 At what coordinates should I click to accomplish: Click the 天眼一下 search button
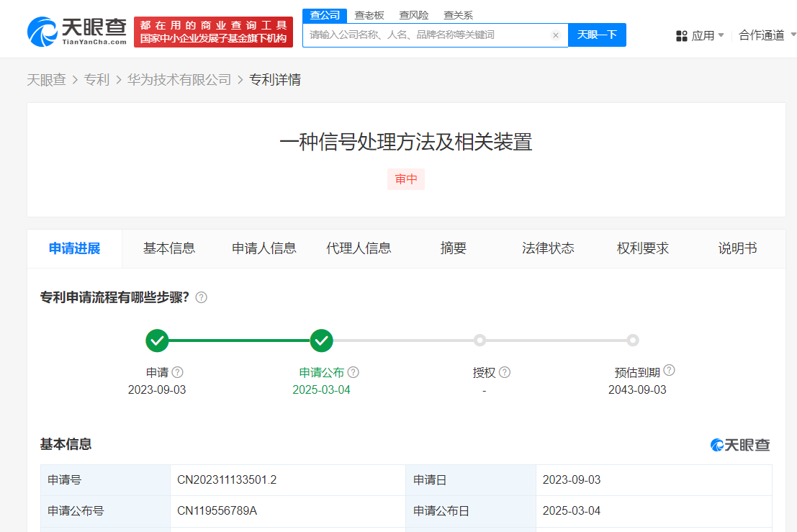(597, 35)
